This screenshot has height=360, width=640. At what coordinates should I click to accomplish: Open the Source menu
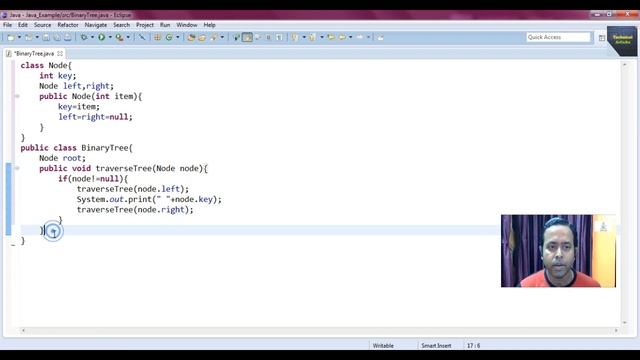(42, 25)
